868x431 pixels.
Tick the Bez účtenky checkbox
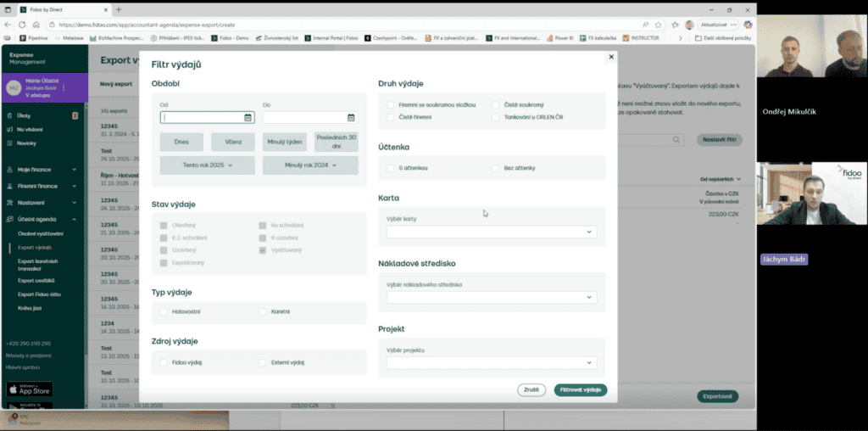(496, 168)
